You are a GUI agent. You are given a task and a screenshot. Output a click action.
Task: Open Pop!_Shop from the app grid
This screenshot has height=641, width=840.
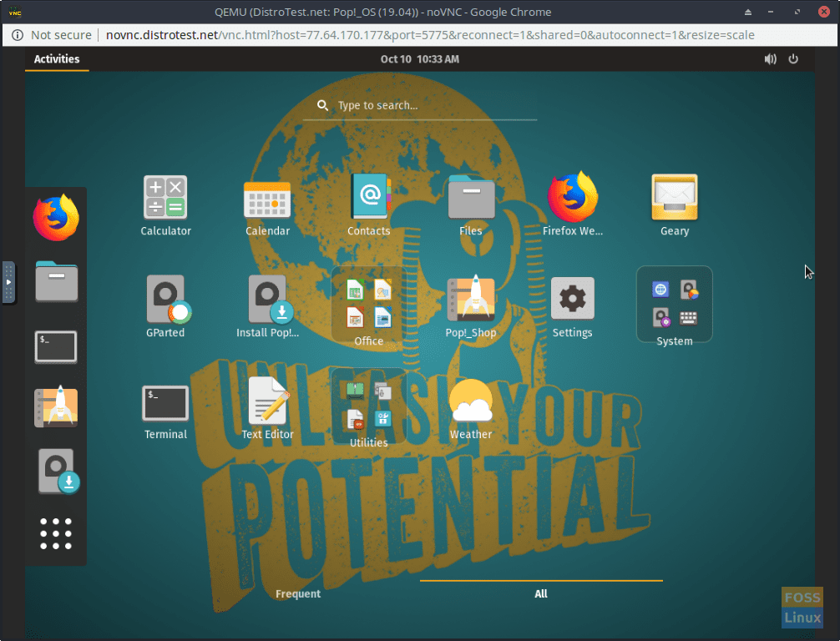[471, 307]
